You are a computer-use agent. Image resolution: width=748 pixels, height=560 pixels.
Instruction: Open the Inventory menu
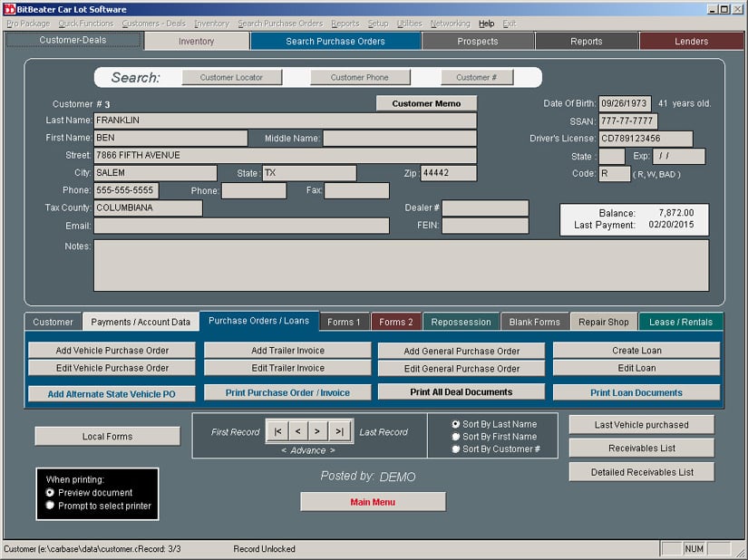click(212, 24)
